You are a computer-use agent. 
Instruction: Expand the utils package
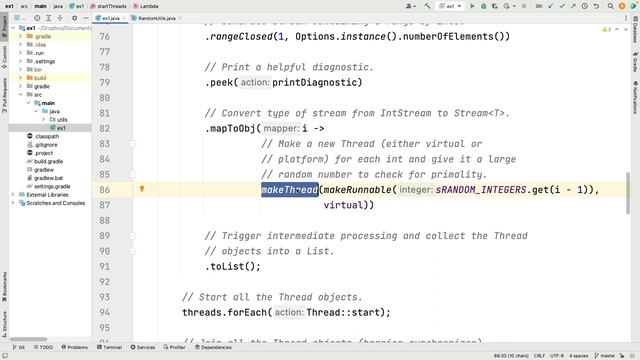(x=44, y=119)
